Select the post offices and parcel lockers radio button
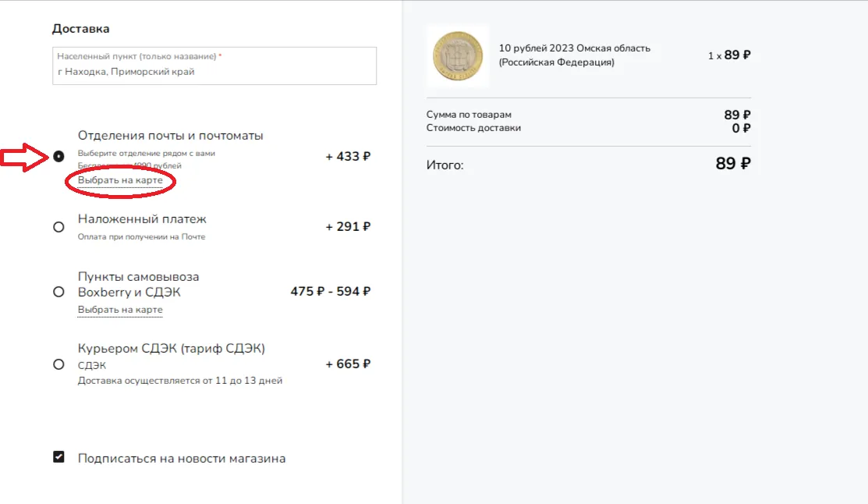Image resolution: width=868 pixels, height=504 pixels. pos(58,157)
